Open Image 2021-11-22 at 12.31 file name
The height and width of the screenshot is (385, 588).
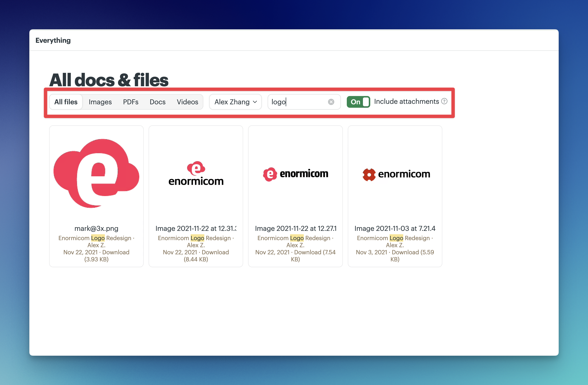pos(196,228)
